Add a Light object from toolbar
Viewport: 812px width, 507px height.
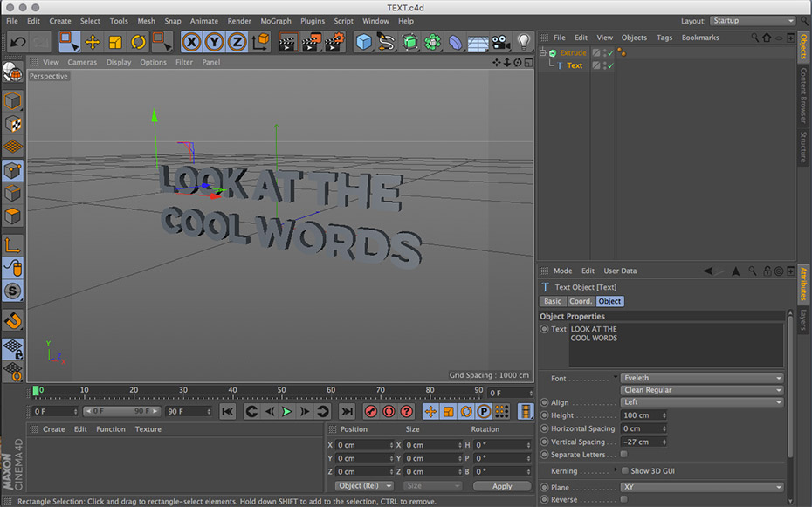pyautogui.click(x=524, y=42)
